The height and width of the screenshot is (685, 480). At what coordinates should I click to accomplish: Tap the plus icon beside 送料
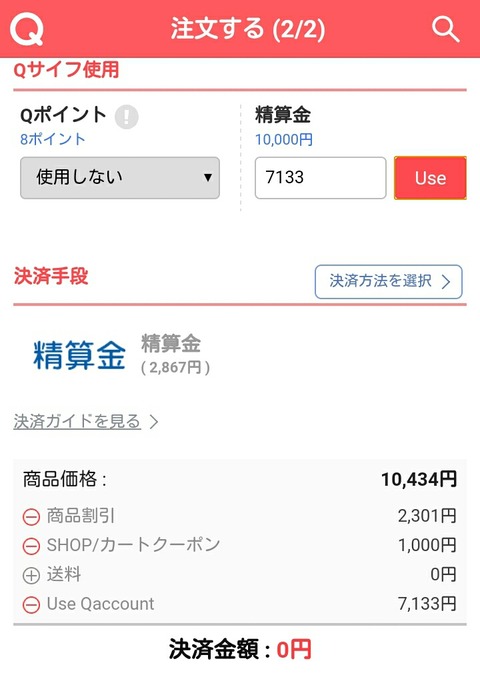click(x=31, y=576)
